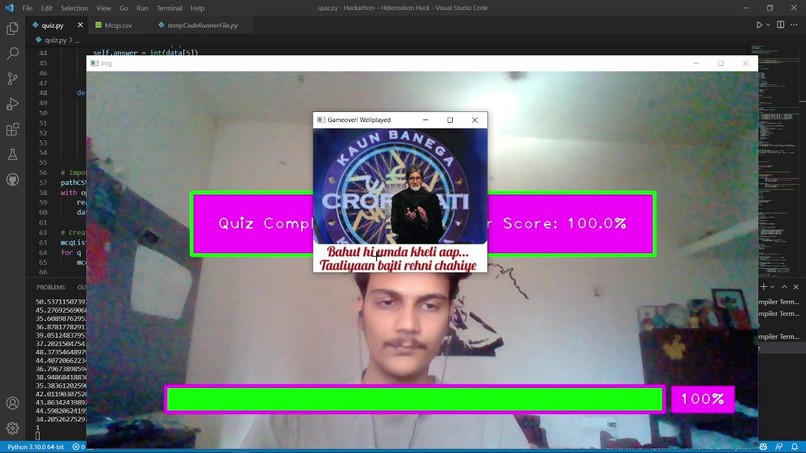
Task: Click line number 57 in the gutter
Action: [x=43, y=183]
